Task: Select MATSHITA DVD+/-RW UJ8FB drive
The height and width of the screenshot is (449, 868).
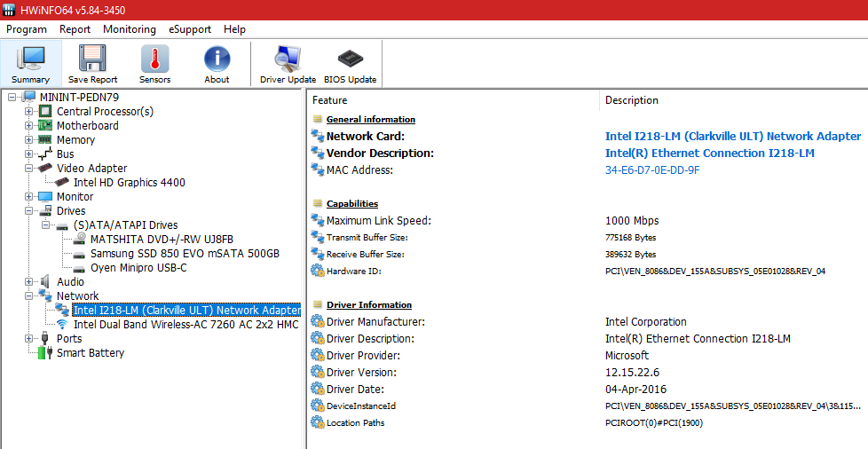Action: pos(162,240)
